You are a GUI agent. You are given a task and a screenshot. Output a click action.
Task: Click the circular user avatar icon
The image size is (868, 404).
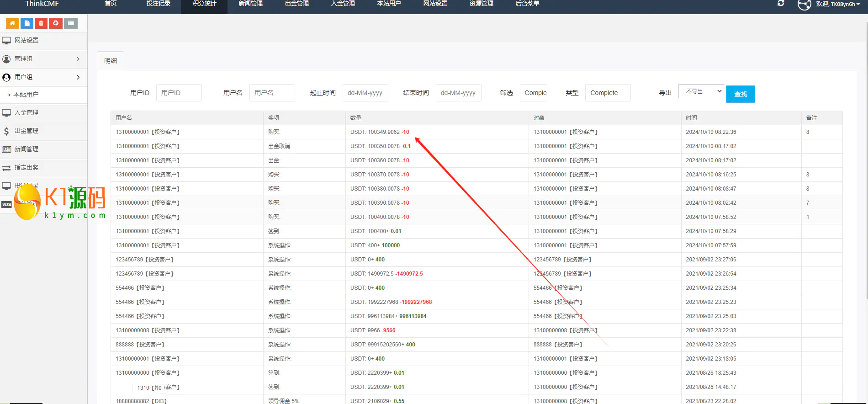point(804,5)
